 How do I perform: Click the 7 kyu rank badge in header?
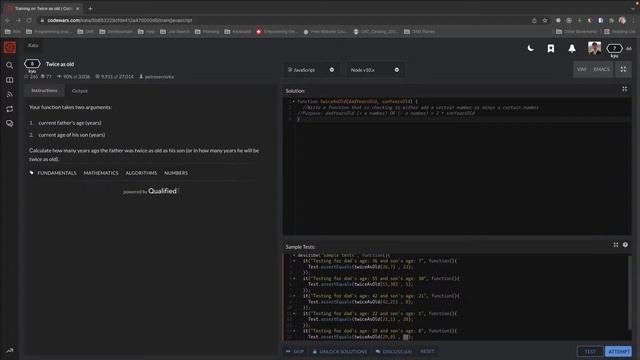coord(614,49)
